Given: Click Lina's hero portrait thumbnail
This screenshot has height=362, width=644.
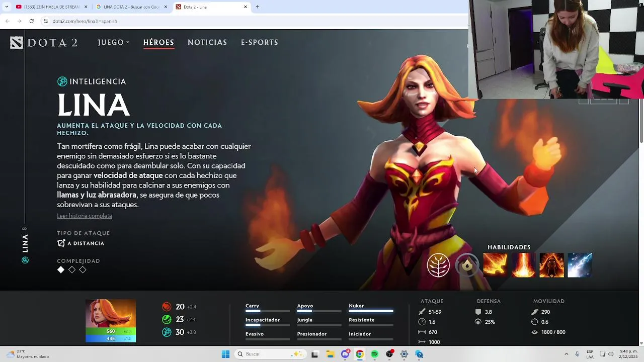Looking at the screenshot, I should (111, 314).
